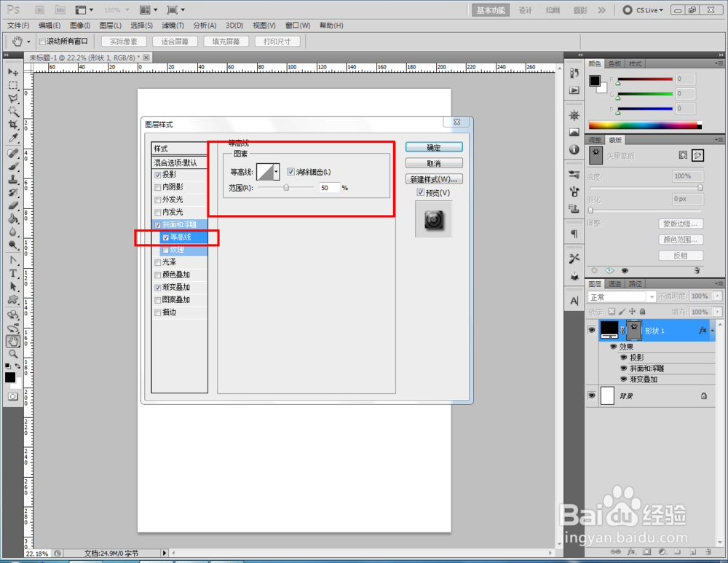Enable the 光泽 satin checkbox
Image resolution: width=728 pixels, height=563 pixels.
[158, 262]
